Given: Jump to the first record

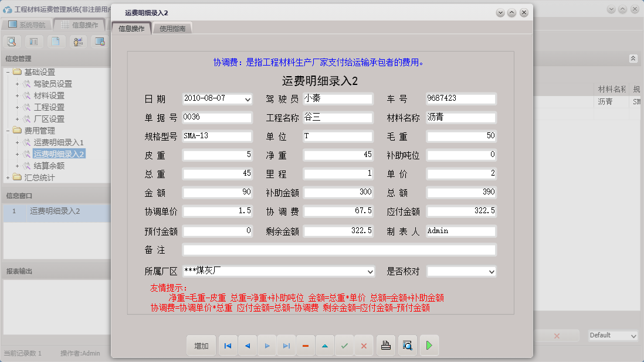Looking at the screenshot, I should [x=228, y=346].
